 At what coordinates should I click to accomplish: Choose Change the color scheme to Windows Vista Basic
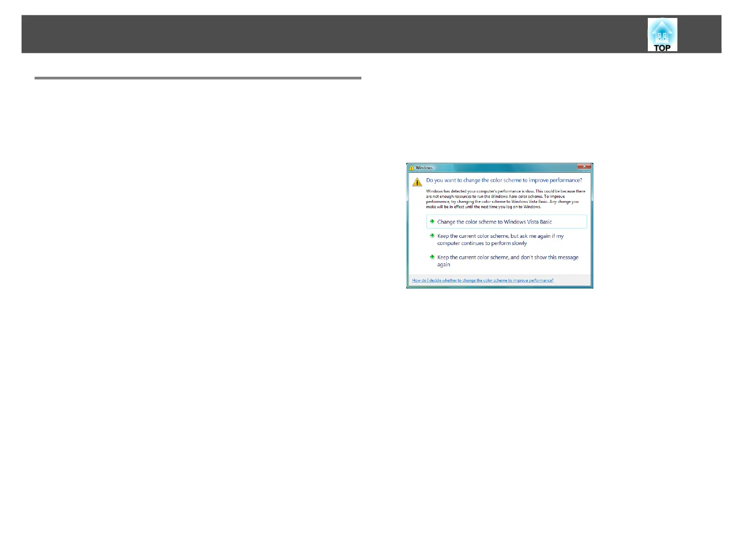tap(506, 222)
